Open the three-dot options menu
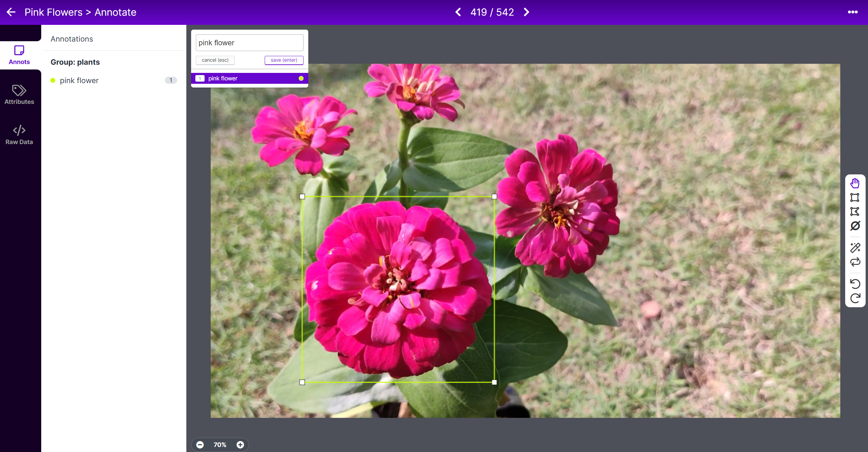Image resolution: width=868 pixels, height=452 pixels. click(x=852, y=12)
